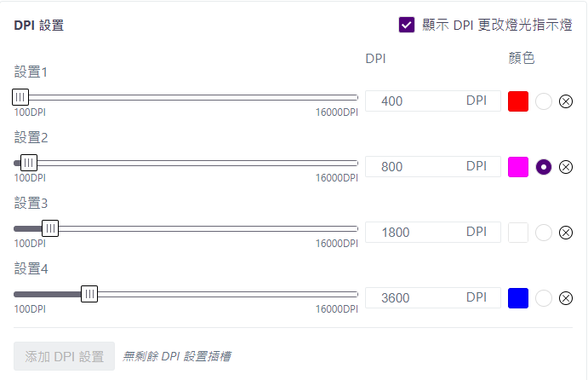Open the red color swatch for 設置1
588x380 pixels.
tap(518, 101)
